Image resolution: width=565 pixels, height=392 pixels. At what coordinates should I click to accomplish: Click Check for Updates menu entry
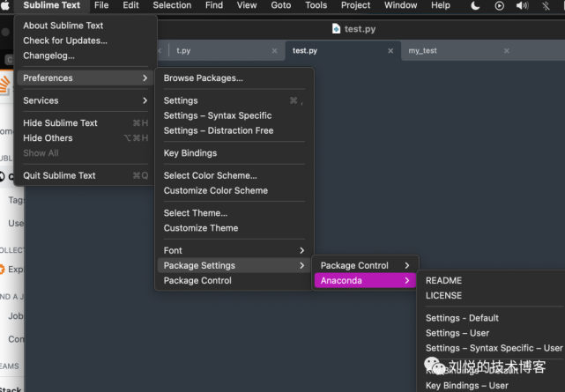65,41
